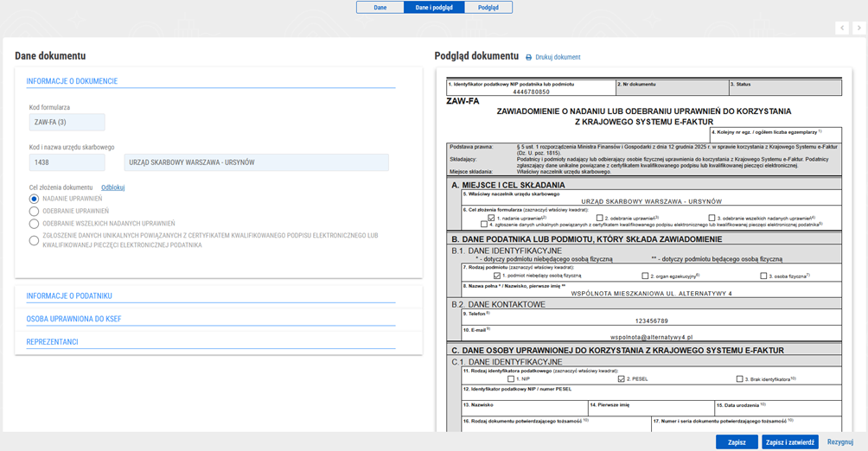Click the Rezygnuj link
This screenshot has width=868, height=451.
coord(840,441)
